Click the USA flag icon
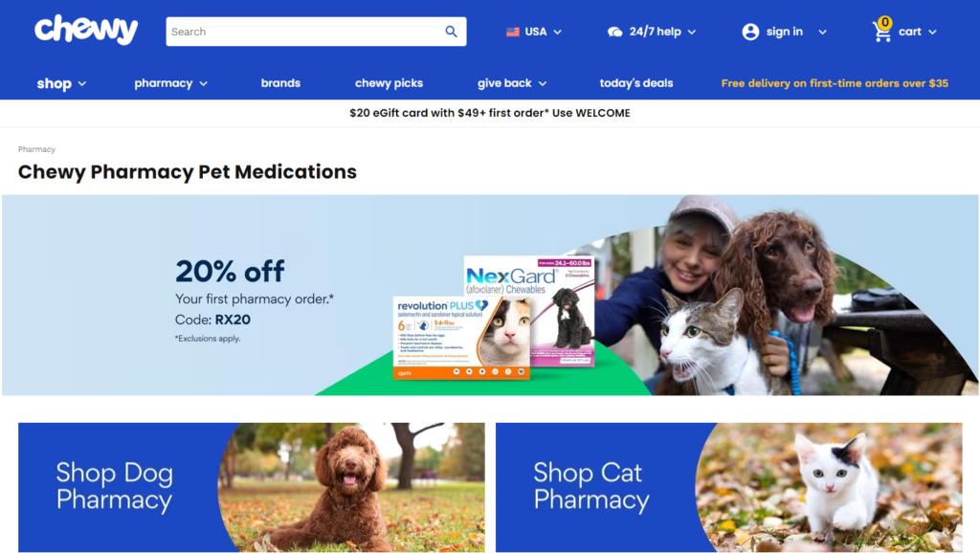 click(x=513, y=32)
